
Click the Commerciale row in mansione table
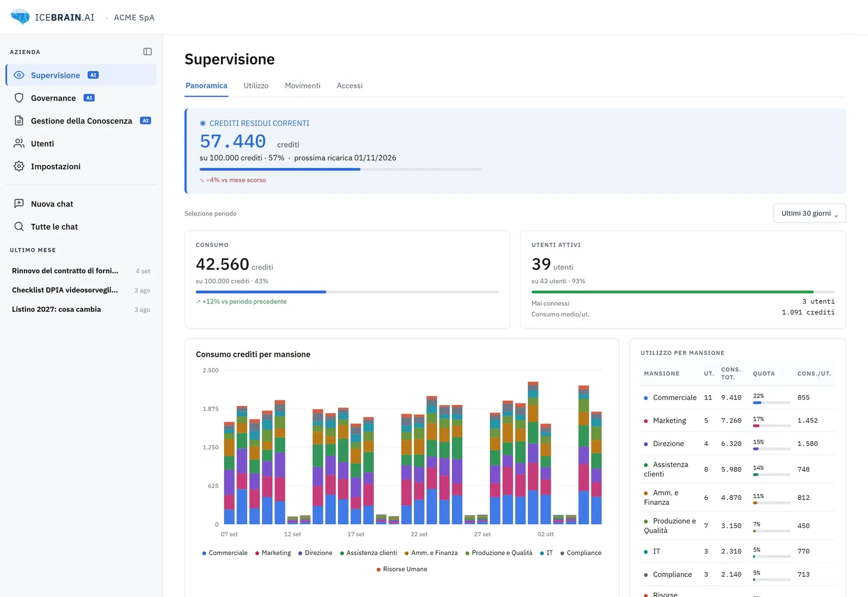point(738,398)
